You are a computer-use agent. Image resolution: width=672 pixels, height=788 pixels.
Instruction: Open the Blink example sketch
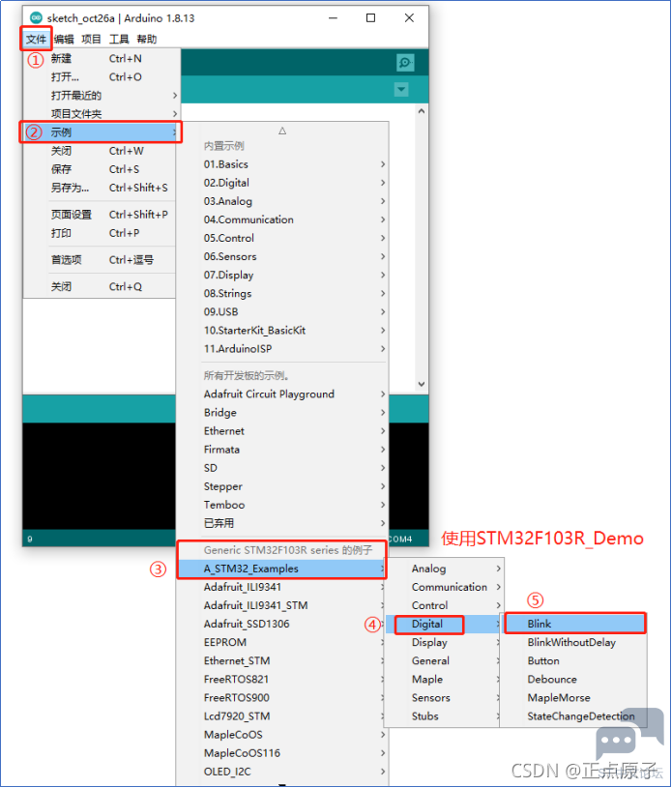[574, 624]
